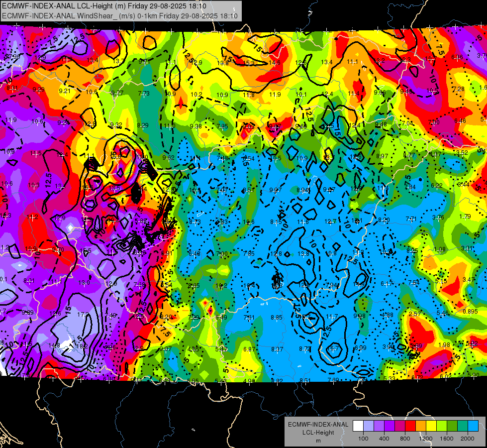This screenshot has height=448, width=487.
Task: Click the wind shear value 7.61
Action: click(249, 318)
